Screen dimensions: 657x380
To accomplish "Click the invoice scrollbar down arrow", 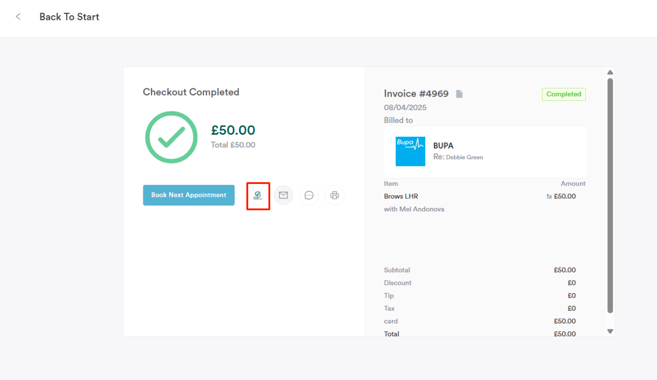I will 610,331.
